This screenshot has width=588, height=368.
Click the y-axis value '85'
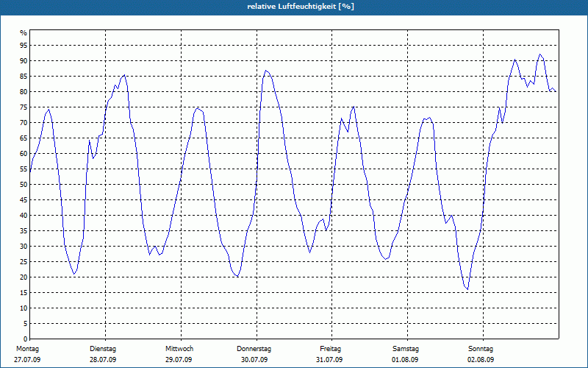[x=24, y=77]
